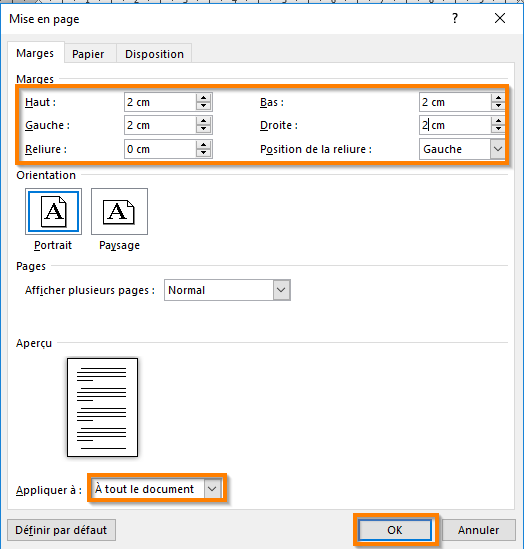Increase the Reliure value
Viewport: 524px width, 549px height.
pos(203,145)
